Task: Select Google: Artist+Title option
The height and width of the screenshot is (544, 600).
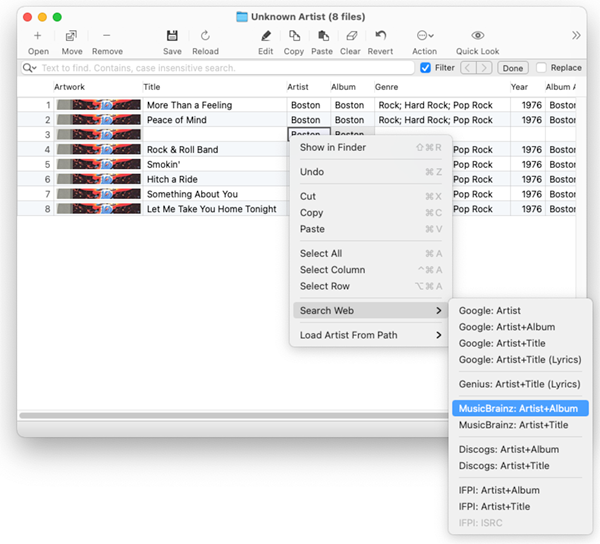Action: (x=520, y=344)
